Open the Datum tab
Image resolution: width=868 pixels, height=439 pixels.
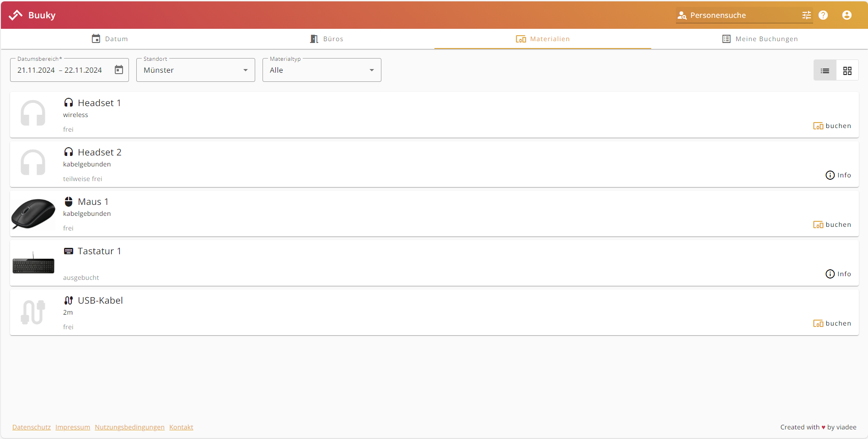[x=110, y=39]
